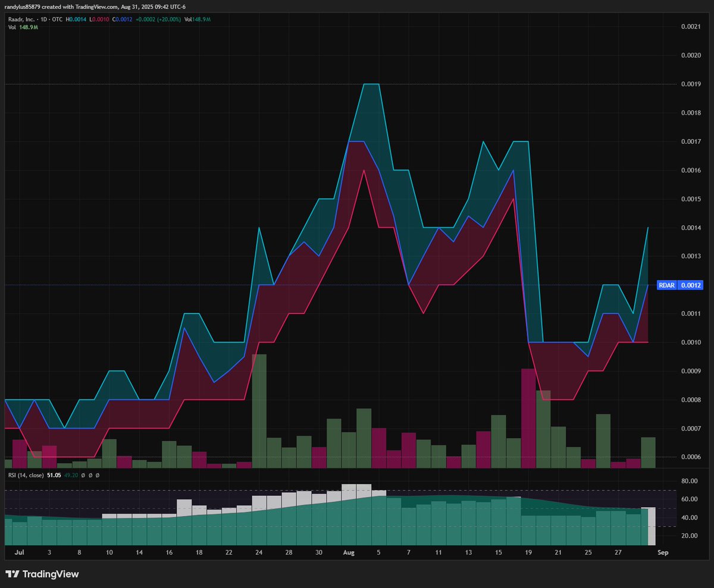Click the Jul label on time axis
This screenshot has height=588, width=714.
[x=19, y=553]
